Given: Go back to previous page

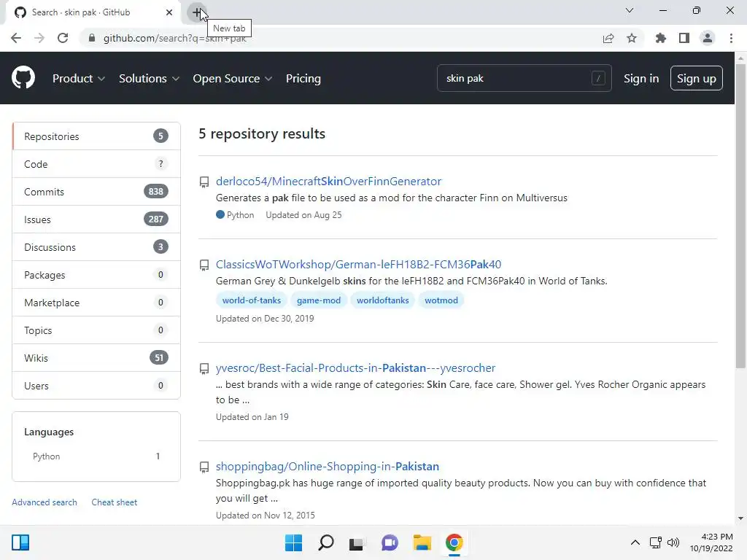Looking at the screenshot, I should tap(16, 38).
